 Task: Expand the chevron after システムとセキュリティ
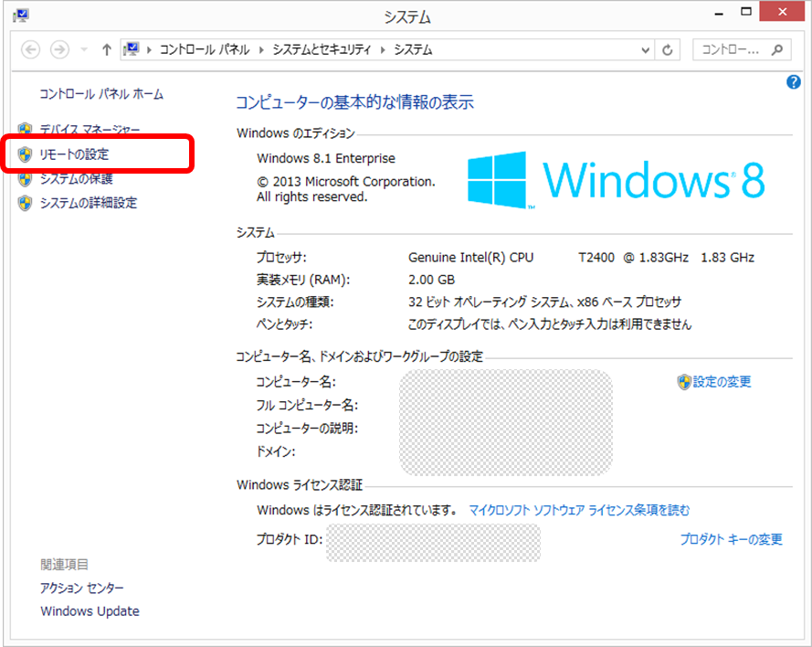tap(383, 49)
